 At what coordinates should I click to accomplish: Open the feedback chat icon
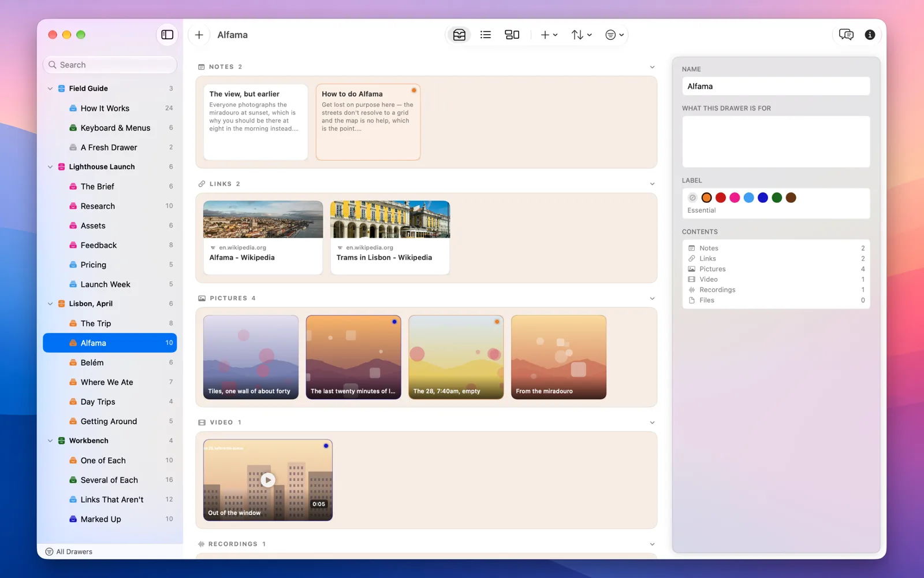[846, 35]
